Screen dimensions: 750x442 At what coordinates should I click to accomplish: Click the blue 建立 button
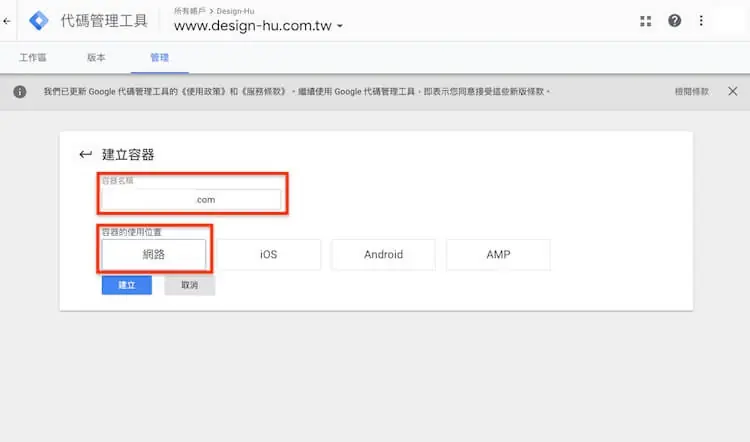pos(127,285)
